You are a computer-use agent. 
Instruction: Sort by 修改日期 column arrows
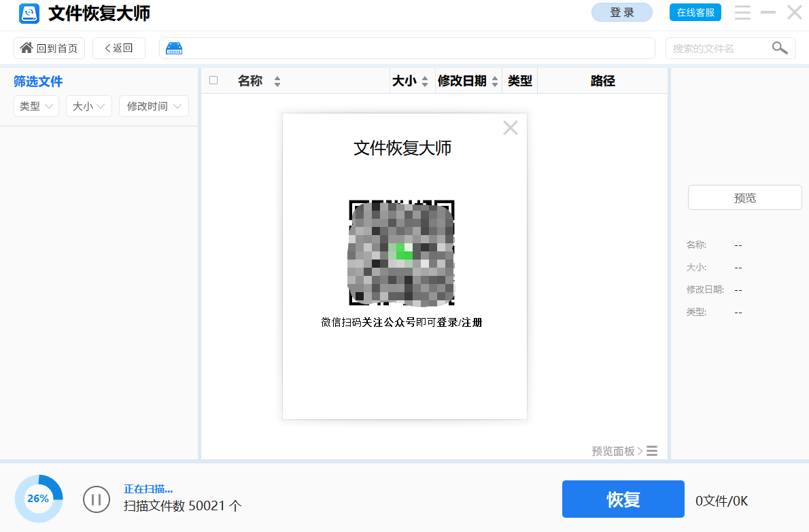495,81
